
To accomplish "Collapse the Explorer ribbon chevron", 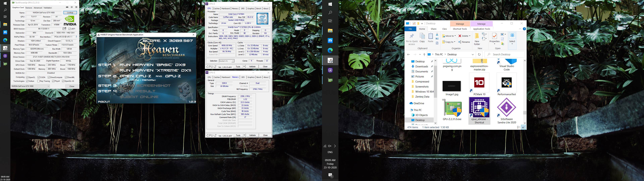I will pyautogui.click(x=520, y=29).
